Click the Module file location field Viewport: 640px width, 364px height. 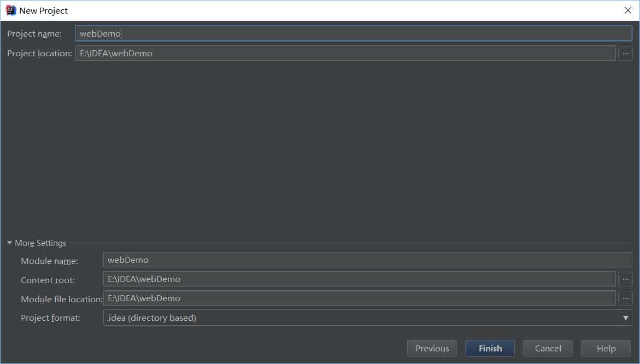click(359, 298)
